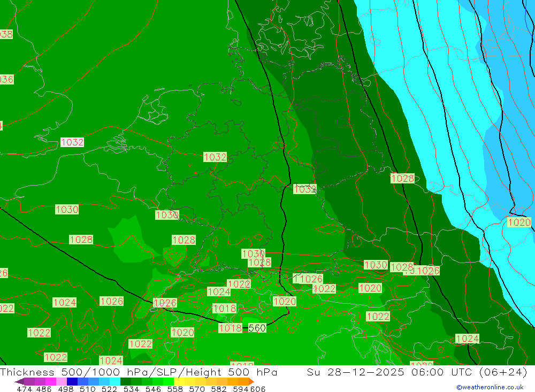Click the 594 legend value

pyautogui.click(x=241, y=389)
